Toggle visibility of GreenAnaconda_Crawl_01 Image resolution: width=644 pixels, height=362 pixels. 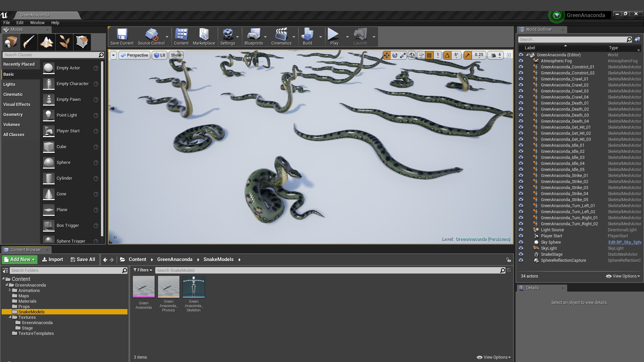(521, 79)
